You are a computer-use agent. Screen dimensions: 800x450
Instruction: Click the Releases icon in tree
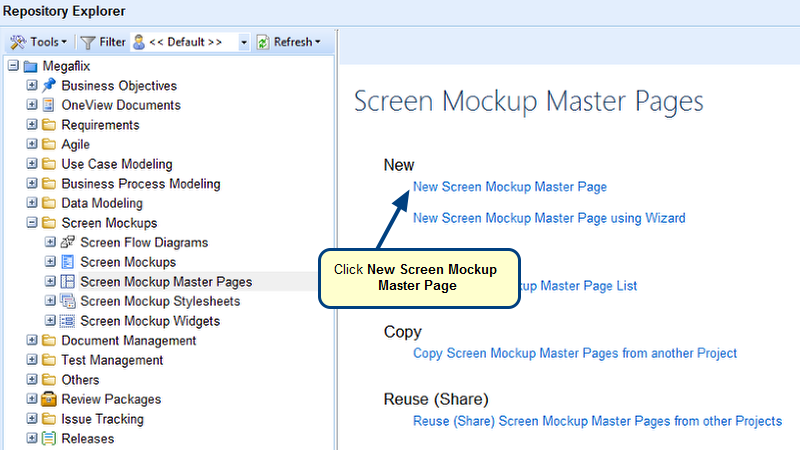(49, 438)
